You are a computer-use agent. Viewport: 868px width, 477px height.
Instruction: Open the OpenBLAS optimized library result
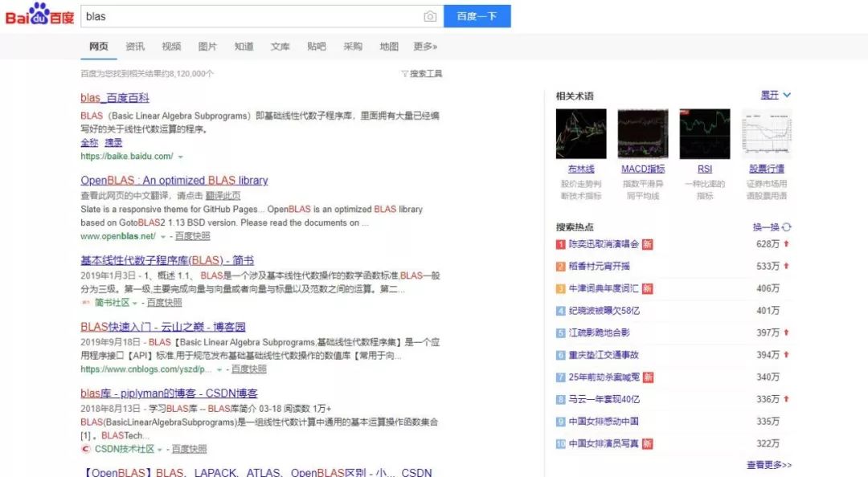(174, 180)
